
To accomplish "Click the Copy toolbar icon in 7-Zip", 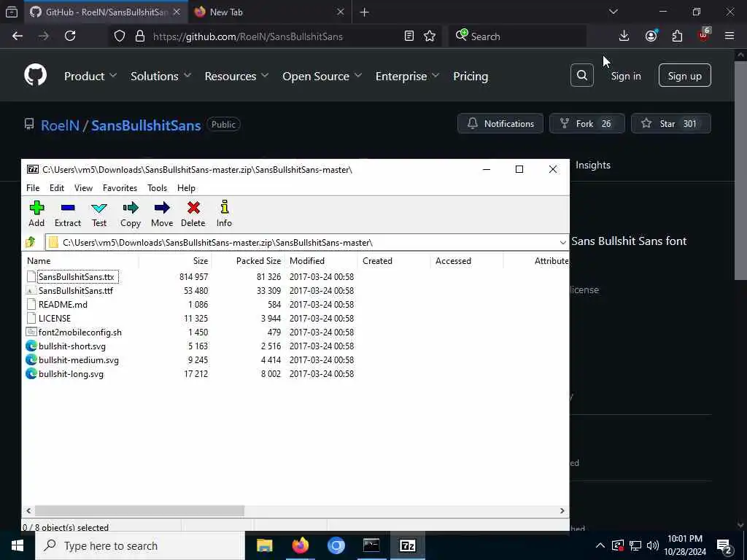I will [130, 214].
